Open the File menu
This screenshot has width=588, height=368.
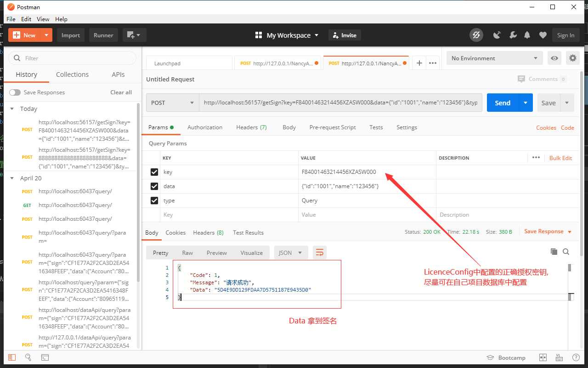(x=11, y=19)
